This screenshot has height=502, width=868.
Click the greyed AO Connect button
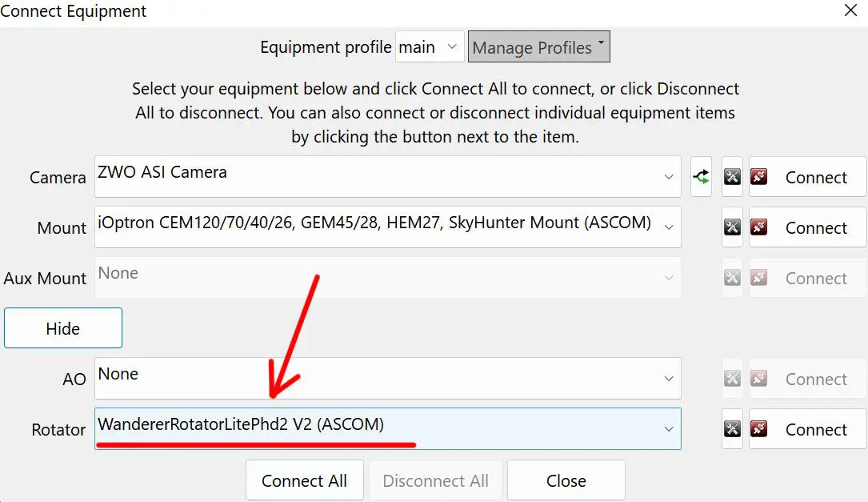(807, 379)
